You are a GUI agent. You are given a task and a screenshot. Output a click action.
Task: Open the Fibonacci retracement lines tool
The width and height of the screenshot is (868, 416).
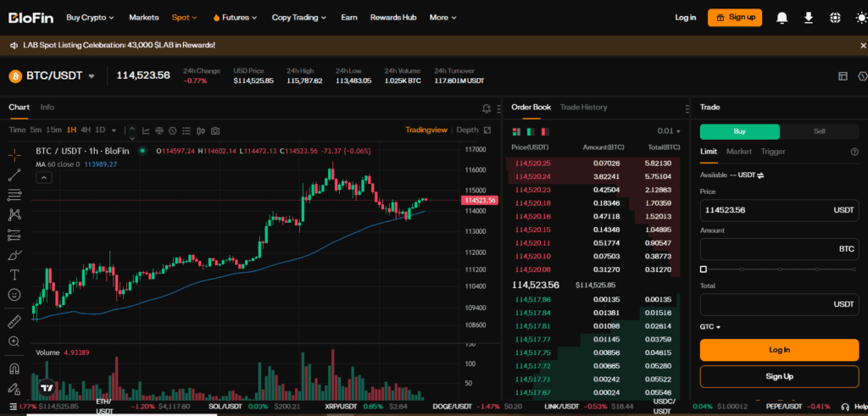[x=14, y=195]
